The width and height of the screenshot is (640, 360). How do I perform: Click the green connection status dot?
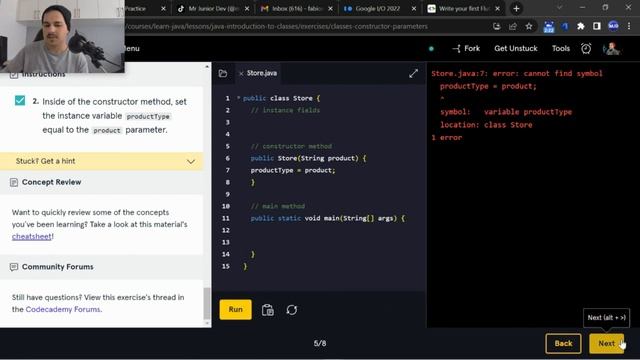(x=431, y=49)
